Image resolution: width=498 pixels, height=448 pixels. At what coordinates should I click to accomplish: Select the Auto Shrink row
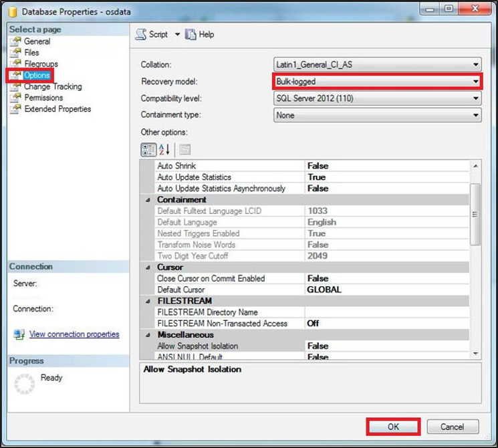click(x=312, y=166)
